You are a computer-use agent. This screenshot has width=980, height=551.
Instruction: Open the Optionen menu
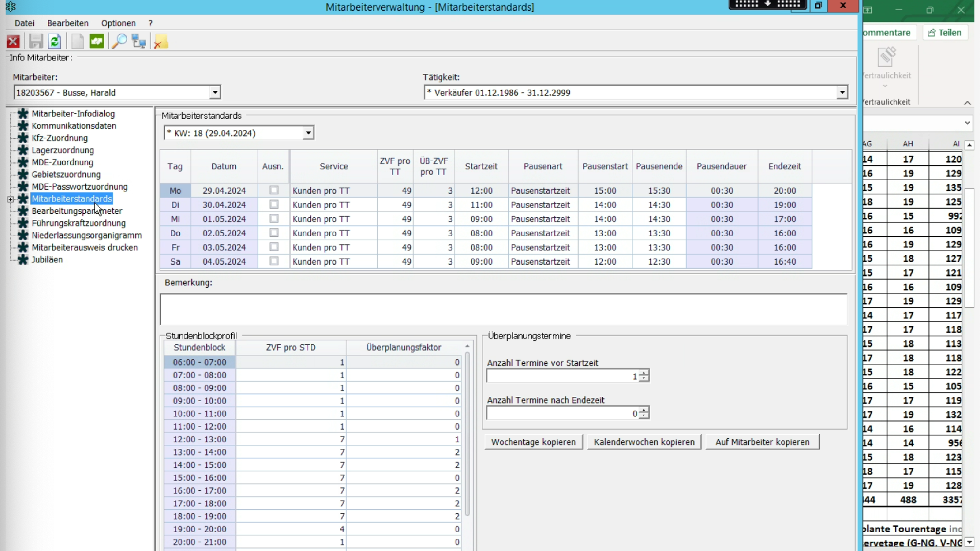click(118, 23)
